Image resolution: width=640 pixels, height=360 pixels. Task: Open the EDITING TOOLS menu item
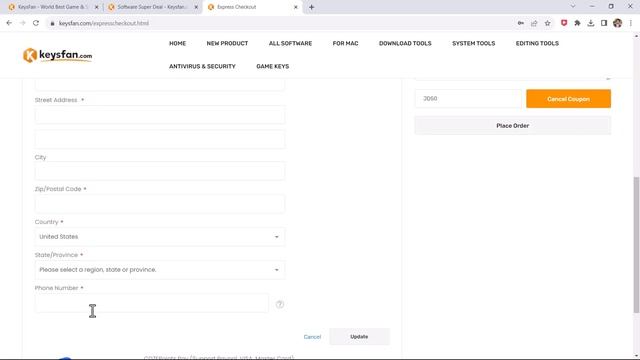tap(537, 43)
